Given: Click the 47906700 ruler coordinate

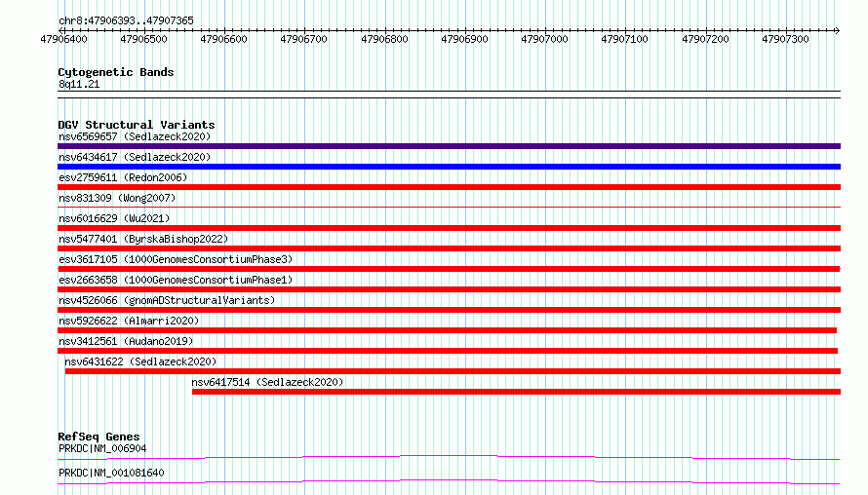Looking at the screenshot, I should (304, 39).
